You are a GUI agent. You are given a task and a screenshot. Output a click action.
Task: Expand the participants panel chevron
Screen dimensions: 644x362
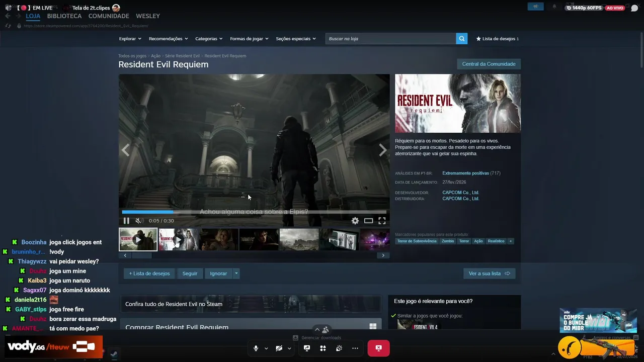tap(317, 330)
